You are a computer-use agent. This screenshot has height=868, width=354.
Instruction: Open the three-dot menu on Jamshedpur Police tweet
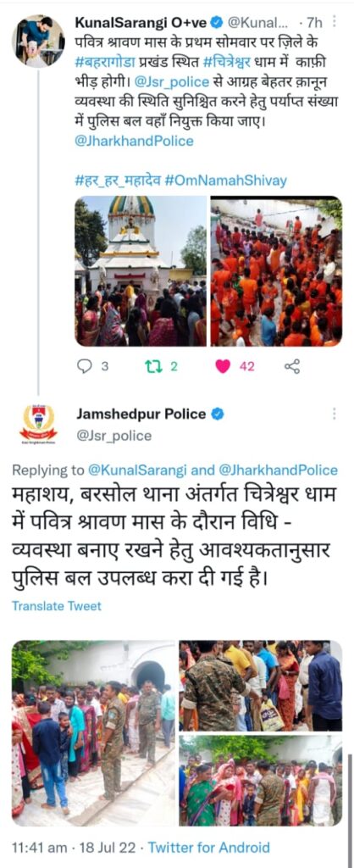pos(334,414)
